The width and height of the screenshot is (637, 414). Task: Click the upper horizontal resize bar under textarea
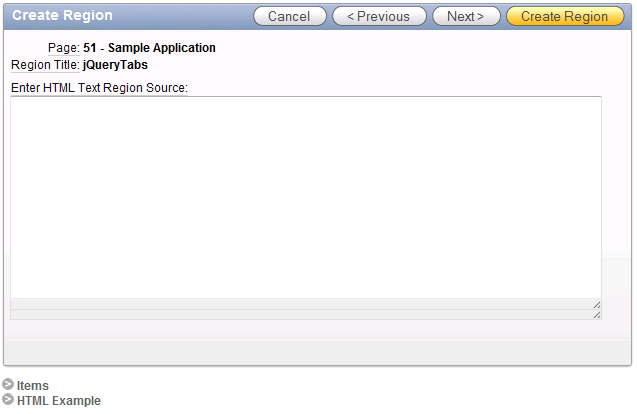(306, 305)
